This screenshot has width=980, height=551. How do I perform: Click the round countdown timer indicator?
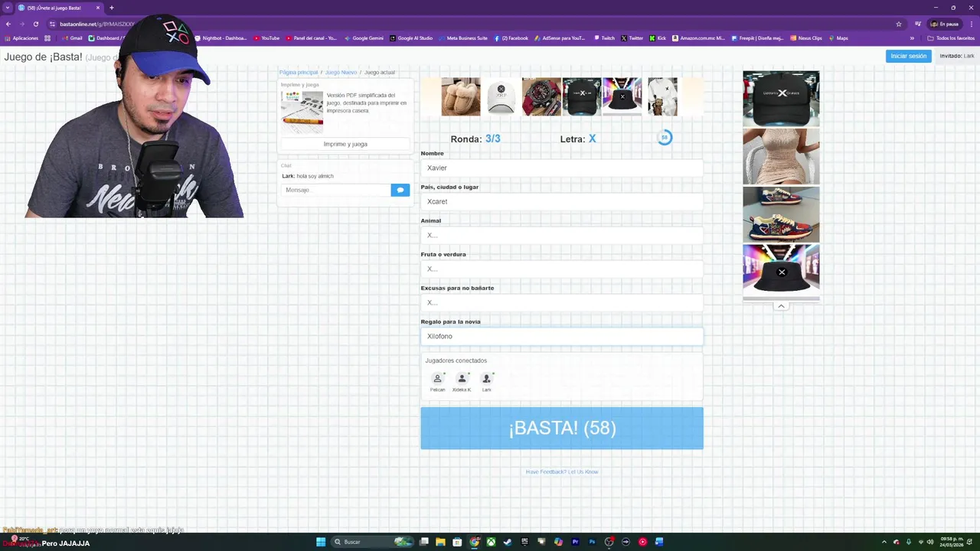point(665,138)
